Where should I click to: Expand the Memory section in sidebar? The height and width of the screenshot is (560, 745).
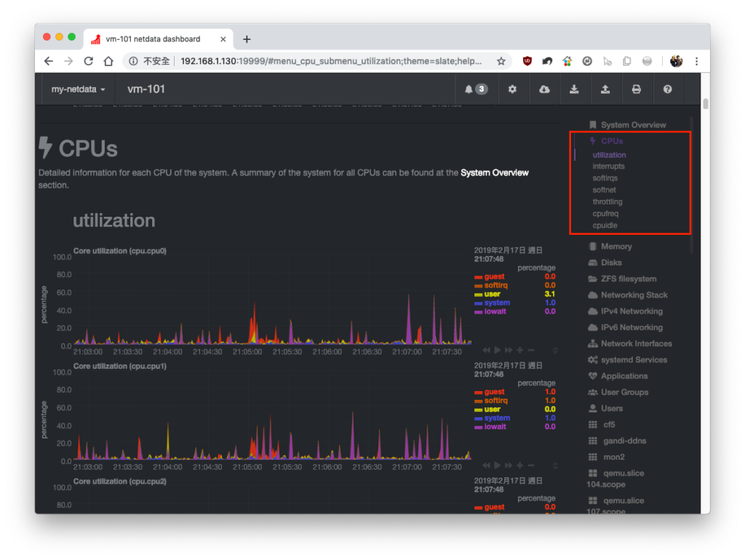[x=615, y=247]
